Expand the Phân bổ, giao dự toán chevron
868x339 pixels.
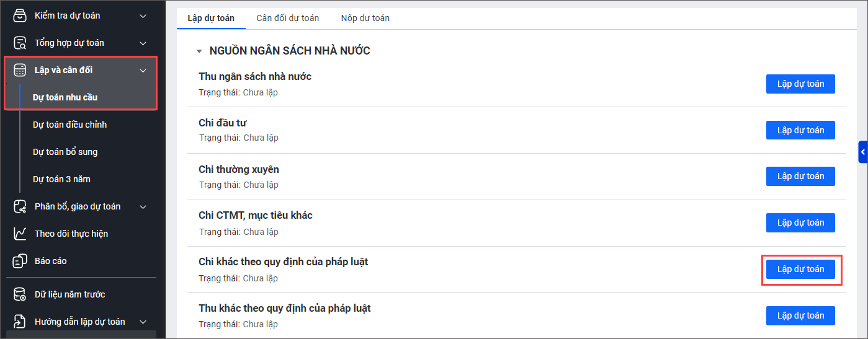143,206
